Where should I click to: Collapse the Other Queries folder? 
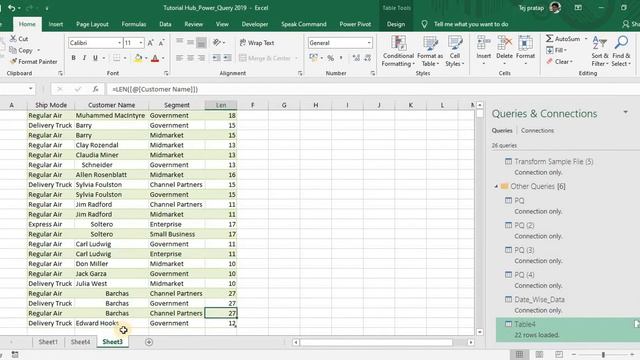click(496, 187)
